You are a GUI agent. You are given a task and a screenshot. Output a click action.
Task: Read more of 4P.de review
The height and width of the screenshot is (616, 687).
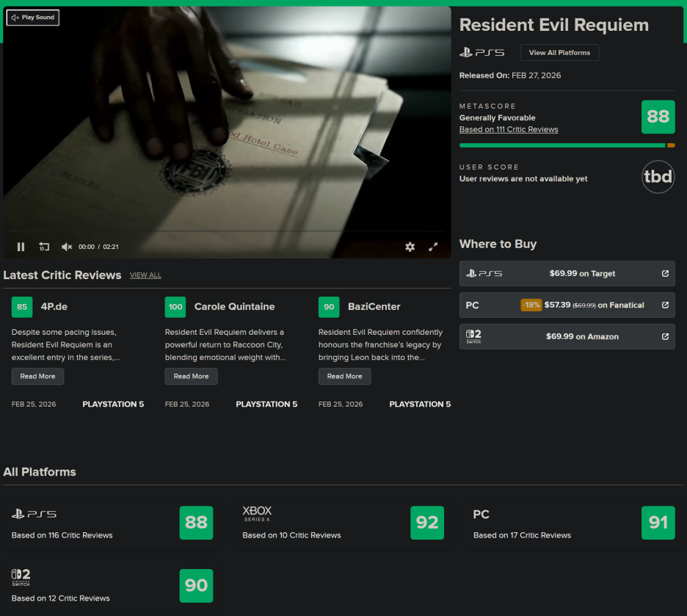(x=37, y=377)
